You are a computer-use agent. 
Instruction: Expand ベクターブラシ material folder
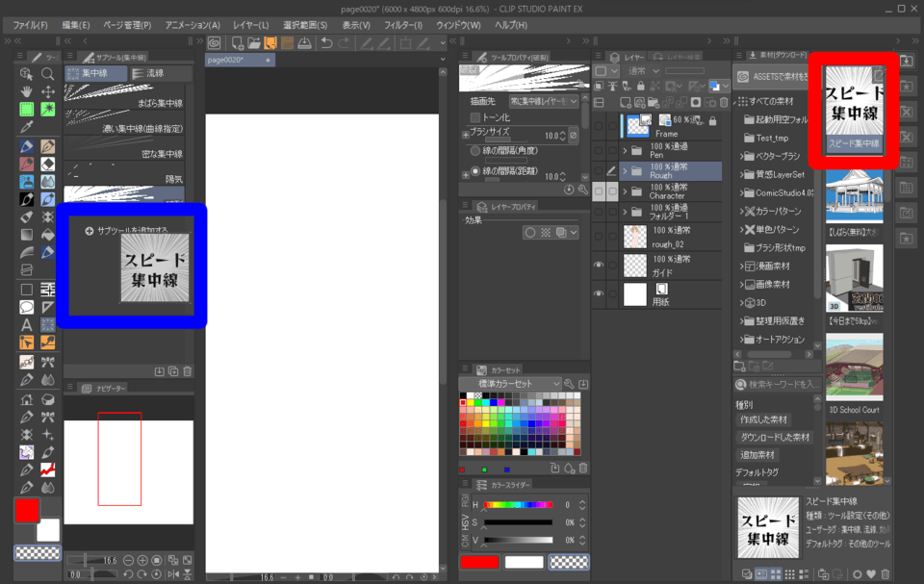pyautogui.click(x=741, y=156)
